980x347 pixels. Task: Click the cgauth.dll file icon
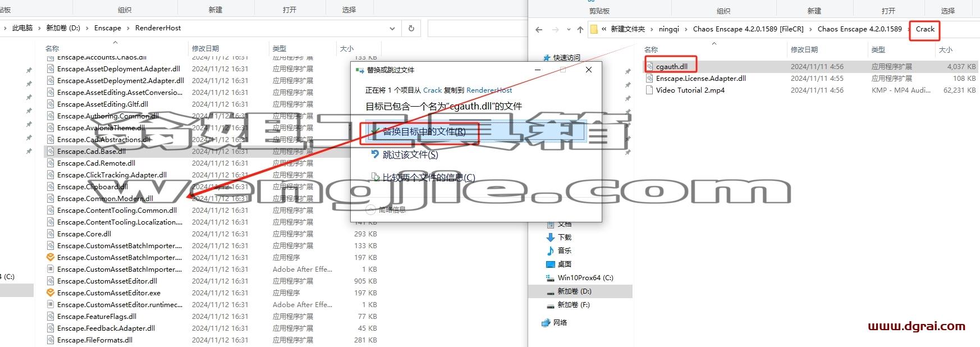(650, 66)
